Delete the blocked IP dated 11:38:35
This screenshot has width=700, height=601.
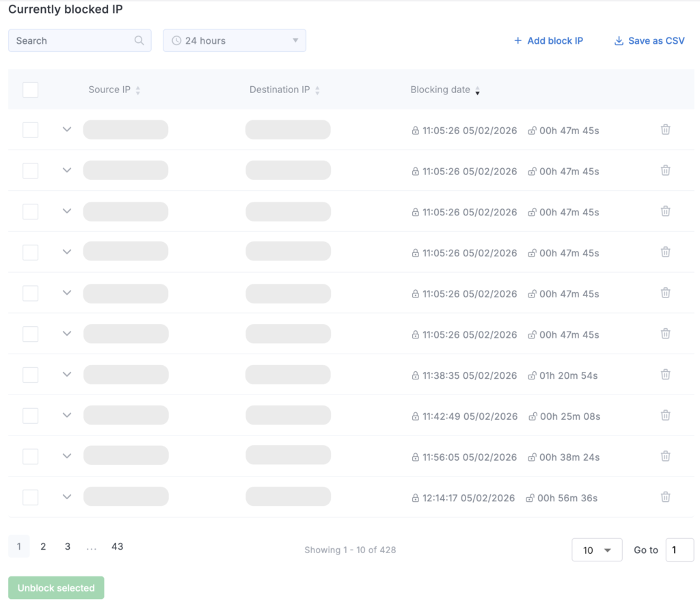point(665,375)
